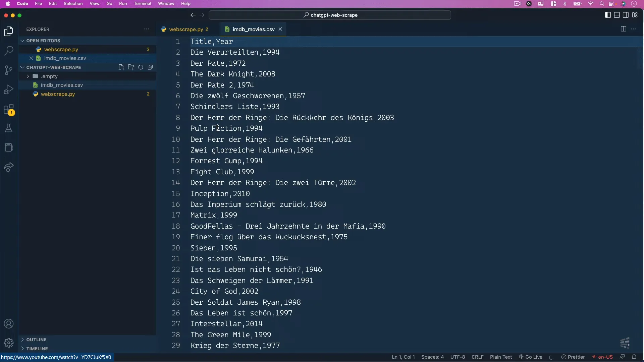Toggle the bottom panel visibility

click(x=617, y=15)
